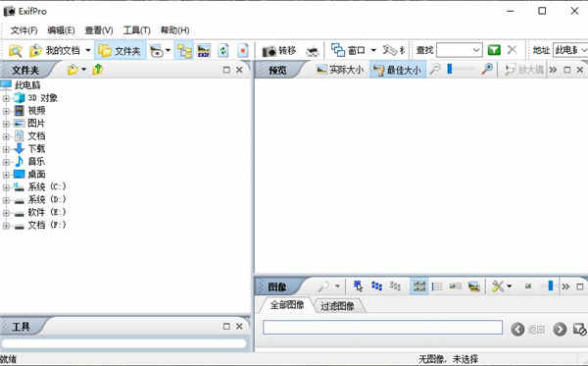Click the 窗口 (Window) toolbar button
588x366 pixels.
click(x=348, y=50)
